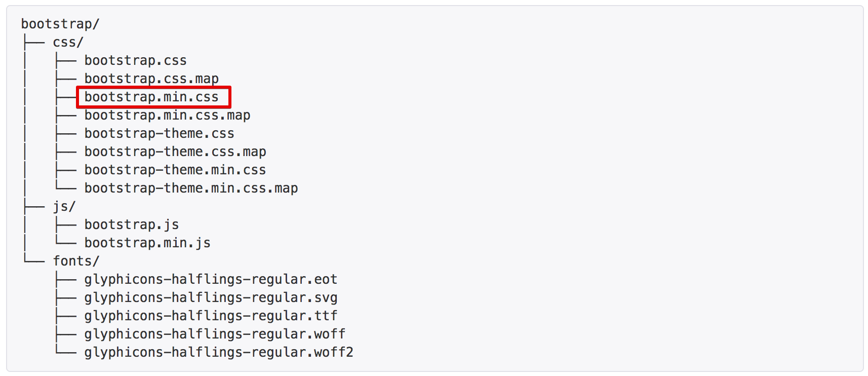The image size is (868, 376).
Task: Click the red highlight box border
Action: click(153, 87)
